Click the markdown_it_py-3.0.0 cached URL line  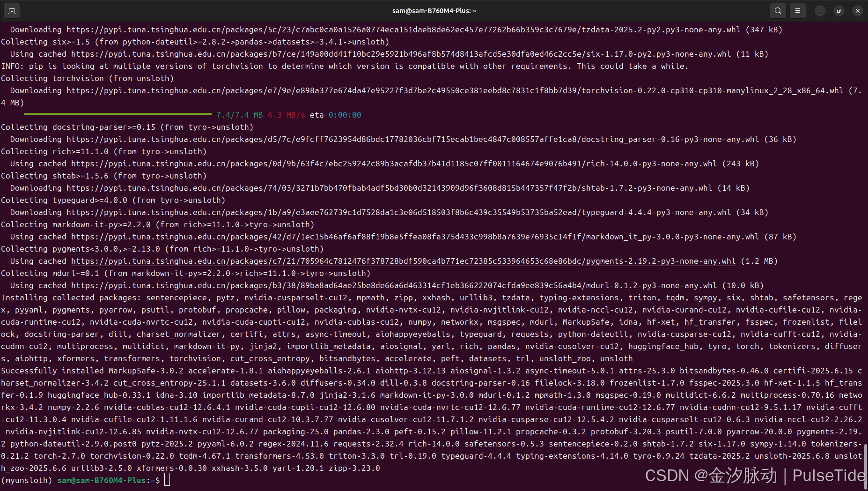point(403,237)
